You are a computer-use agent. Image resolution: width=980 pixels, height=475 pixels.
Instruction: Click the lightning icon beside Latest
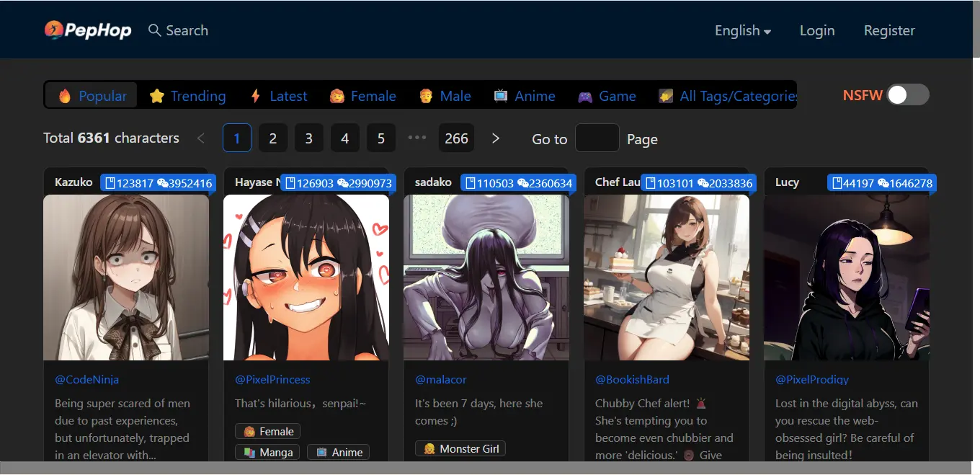(256, 96)
